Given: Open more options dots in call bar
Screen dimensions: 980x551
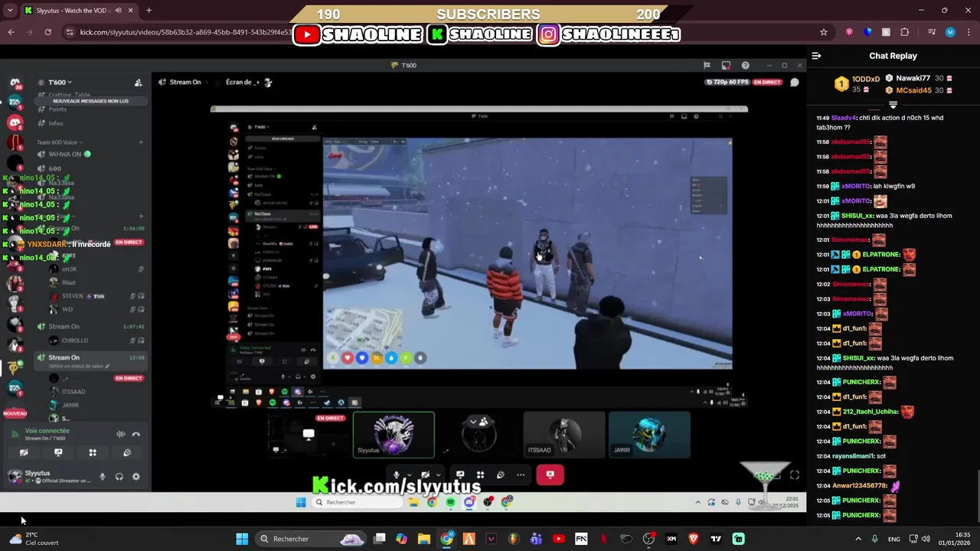Looking at the screenshot, I should [521, 474].
